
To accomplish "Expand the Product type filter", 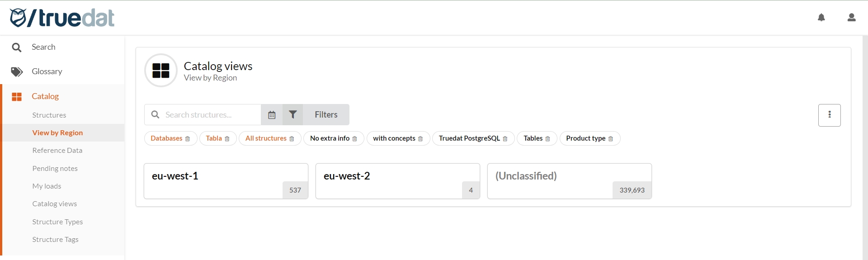I will click(x=585, y=138).
